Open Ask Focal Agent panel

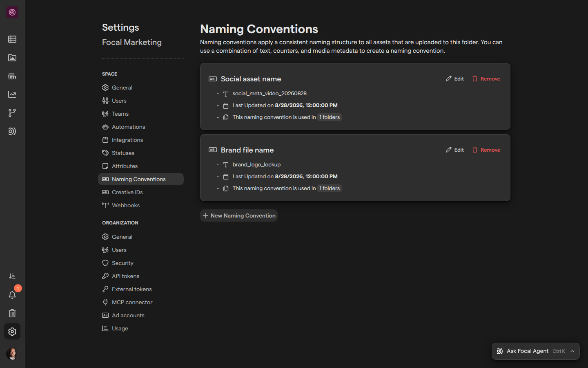pyautogui.click(x=536, y=351)
